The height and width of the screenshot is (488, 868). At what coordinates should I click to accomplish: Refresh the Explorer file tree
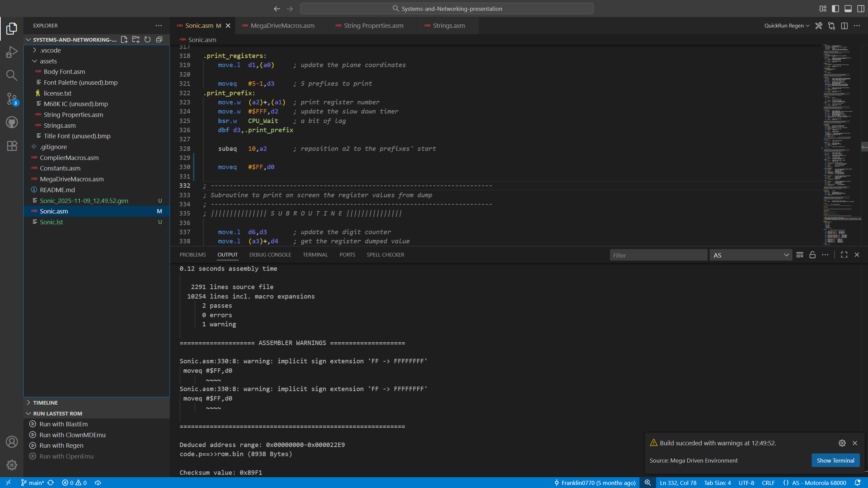[147, 40]
